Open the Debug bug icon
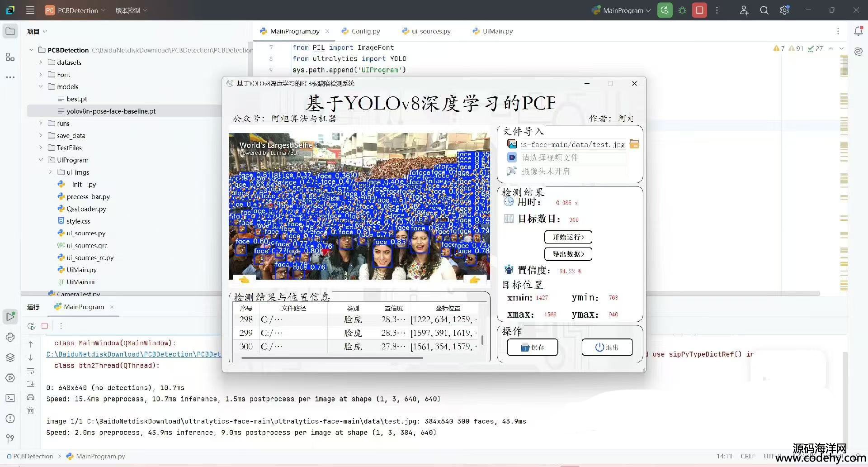This screenshot has height=467, width=868. [x=682, y=10]
